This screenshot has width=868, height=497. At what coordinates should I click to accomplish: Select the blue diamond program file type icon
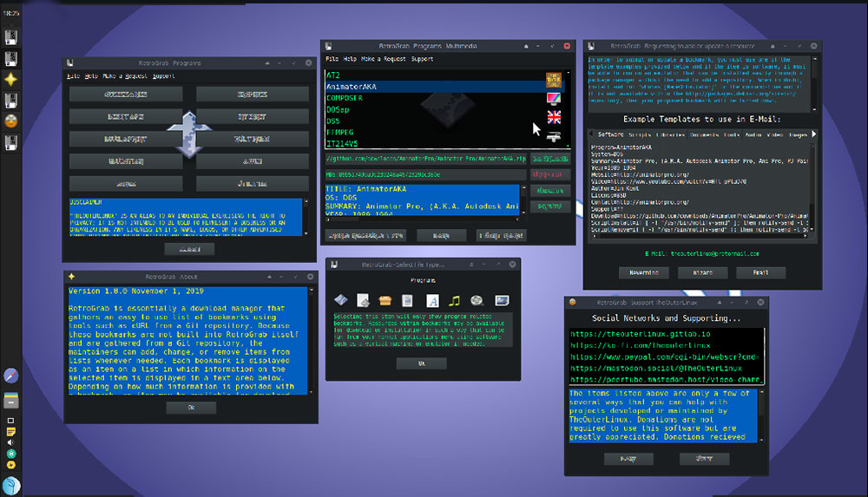[341, 300]
